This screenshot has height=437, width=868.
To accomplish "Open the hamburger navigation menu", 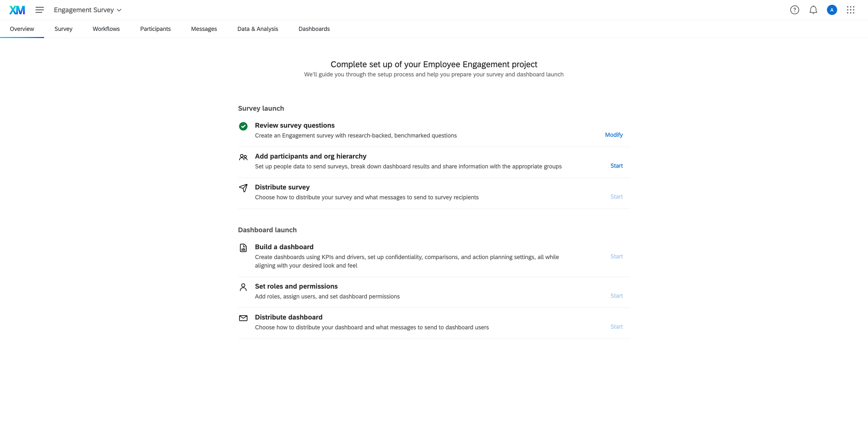I will click(40, 10).
